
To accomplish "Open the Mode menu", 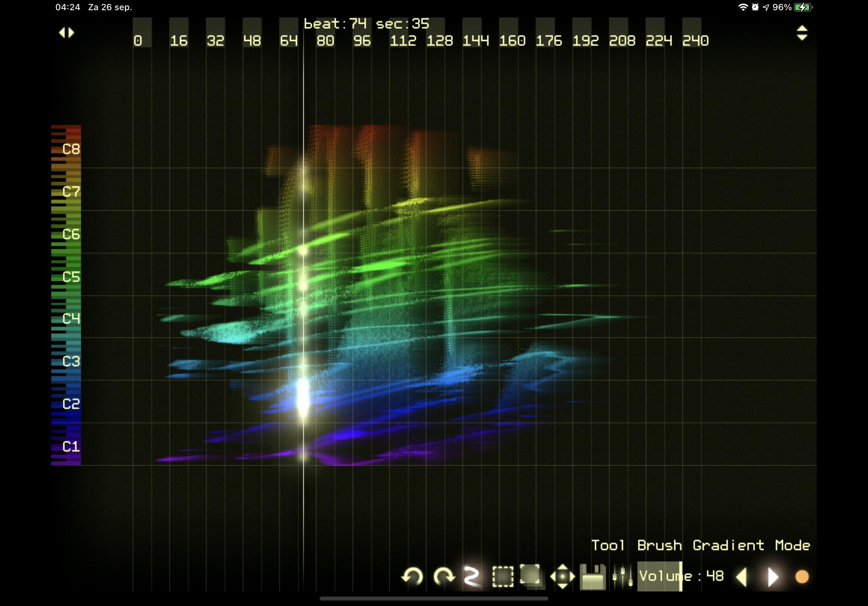I will [x=792, y=545].
